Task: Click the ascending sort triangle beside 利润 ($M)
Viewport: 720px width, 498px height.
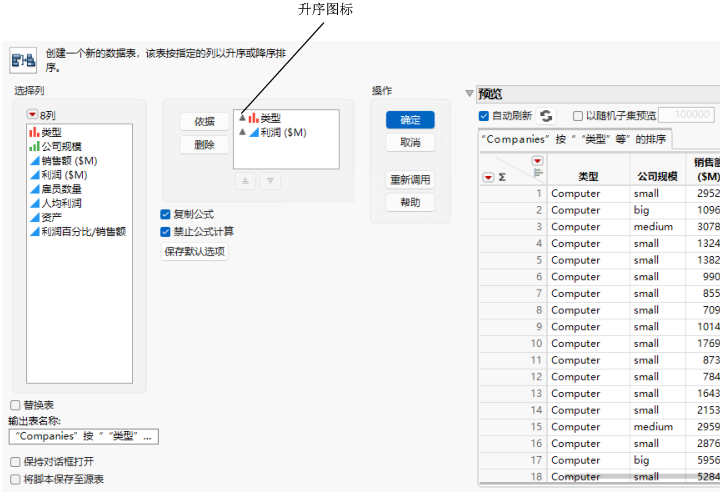Action: [x=242, y=132]
